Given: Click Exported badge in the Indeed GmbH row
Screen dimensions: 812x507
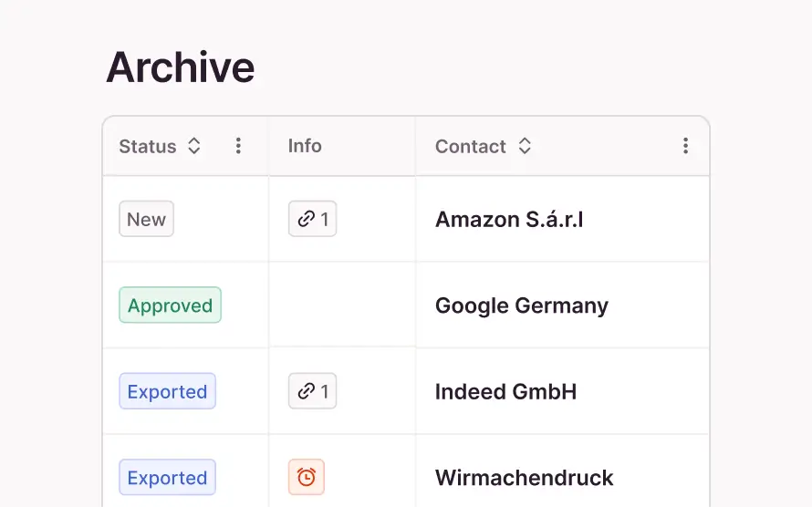Looking at the screenshot, I should (167, 392).
